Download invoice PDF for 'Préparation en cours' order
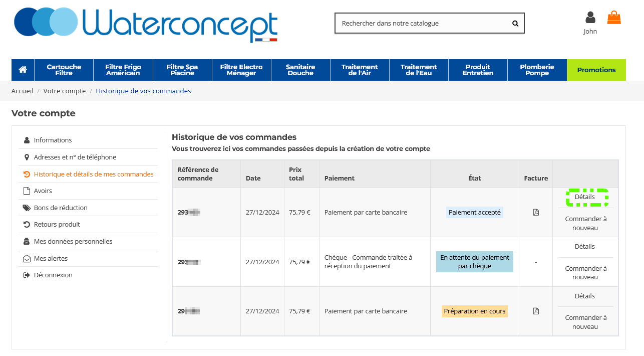644x356 pixels. pos(536,311)
